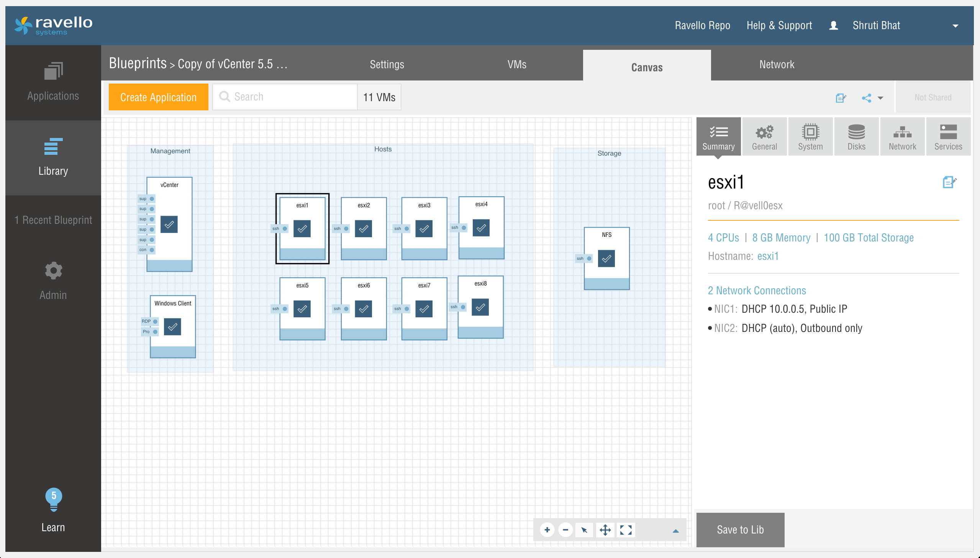Click the ssh service port on esxi5

[280, 309]
